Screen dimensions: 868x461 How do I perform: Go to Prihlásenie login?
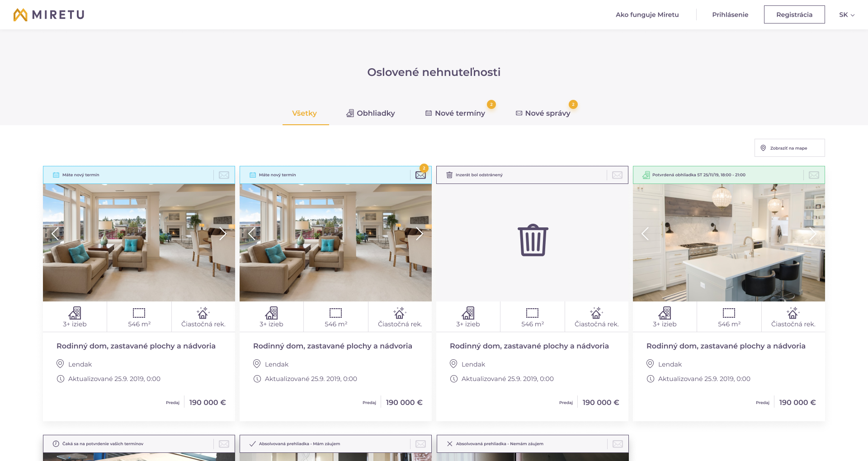(730, 14)
